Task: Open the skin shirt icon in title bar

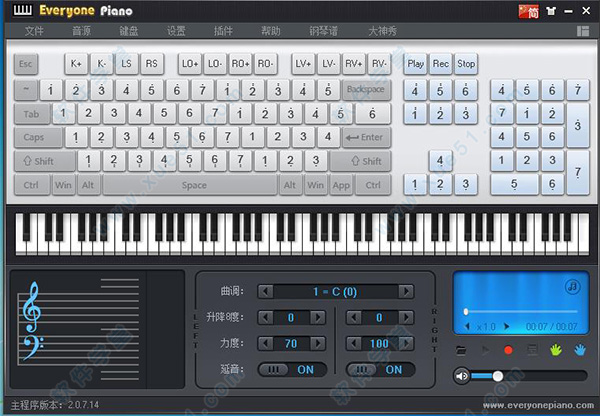Action: (545, 12)
